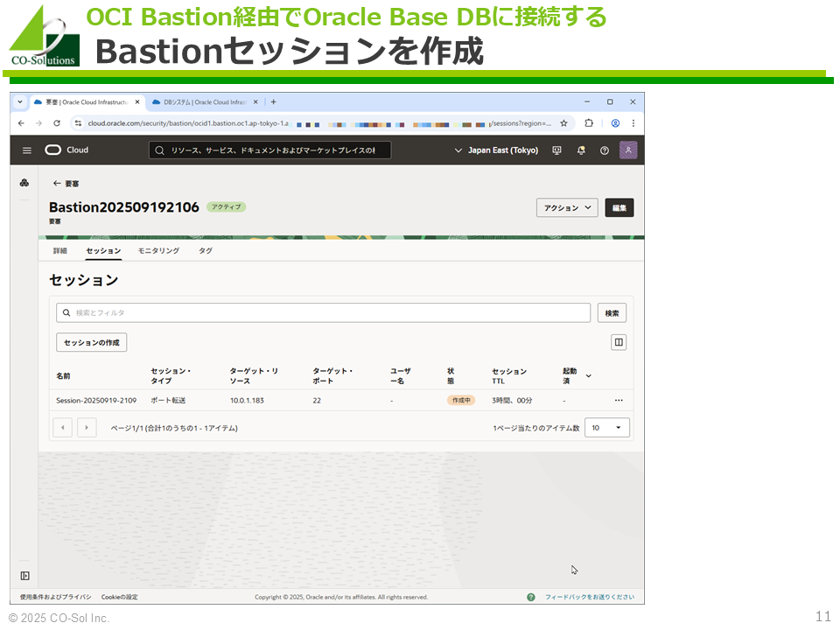Click the Session-20250919-2109 name
The height and width of the screenshot is (630, 840).
pos(96,400)
